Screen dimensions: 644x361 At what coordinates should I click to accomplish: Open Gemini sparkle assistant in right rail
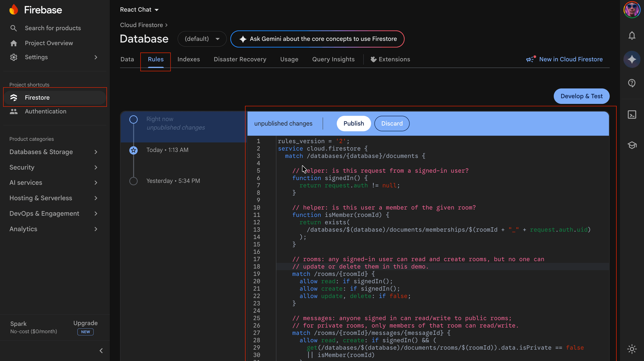pyautogui.click(x=632, y=59)
